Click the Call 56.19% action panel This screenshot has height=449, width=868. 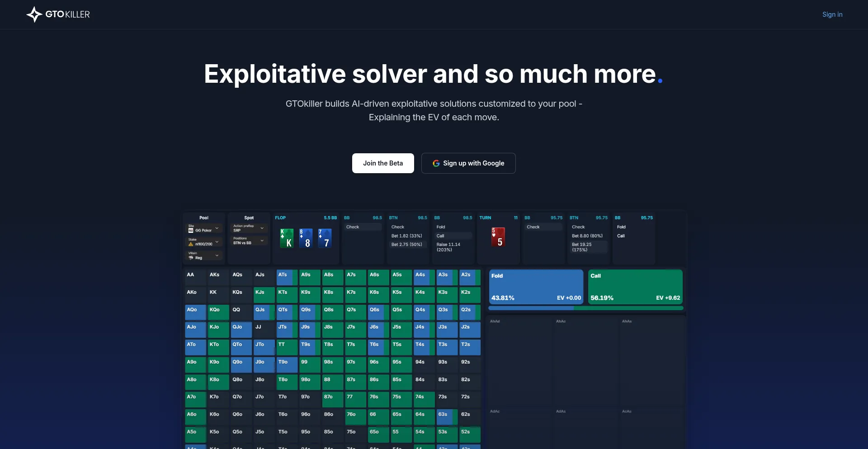point(635,287)
